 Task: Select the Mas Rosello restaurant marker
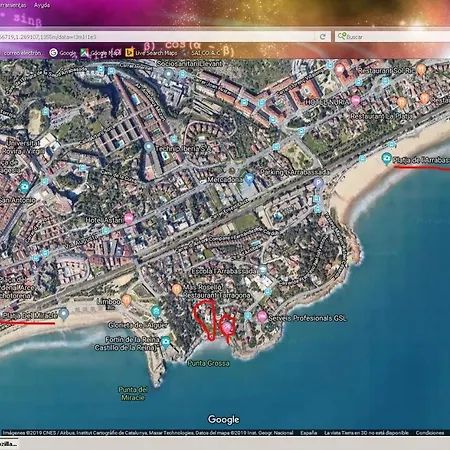pos(177,289)
